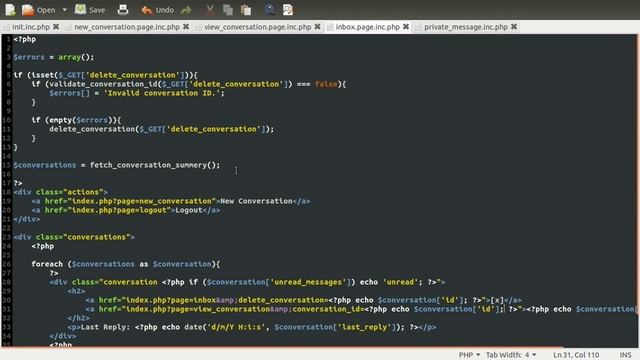Image resolution: width=640 pixels, height=360 pixels.
Task: Open the PHP language mode dropdown
Action: 469,355
